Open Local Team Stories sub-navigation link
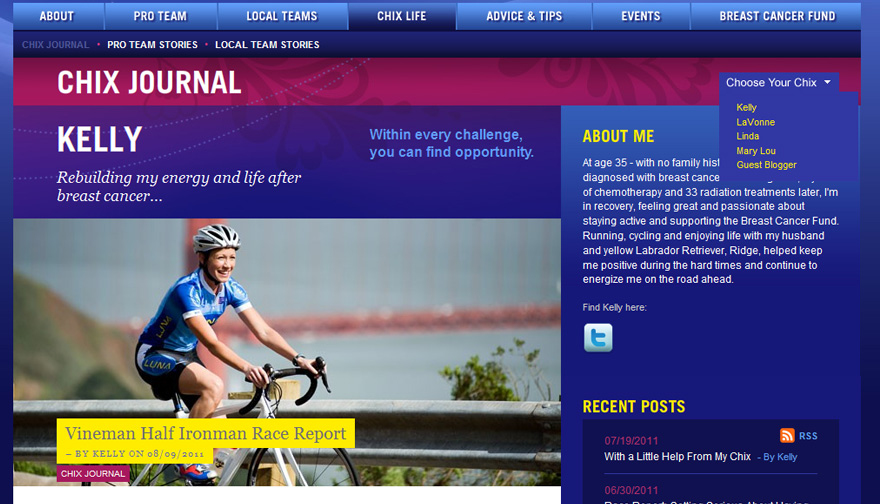The height and width of the screenshot is (504, 880). click(267, 44)
